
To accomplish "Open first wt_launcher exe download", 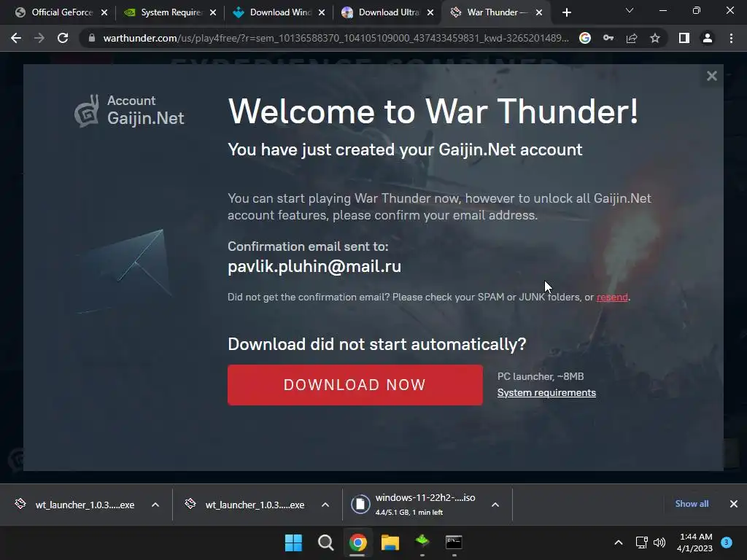I will [x=76, y=505].
